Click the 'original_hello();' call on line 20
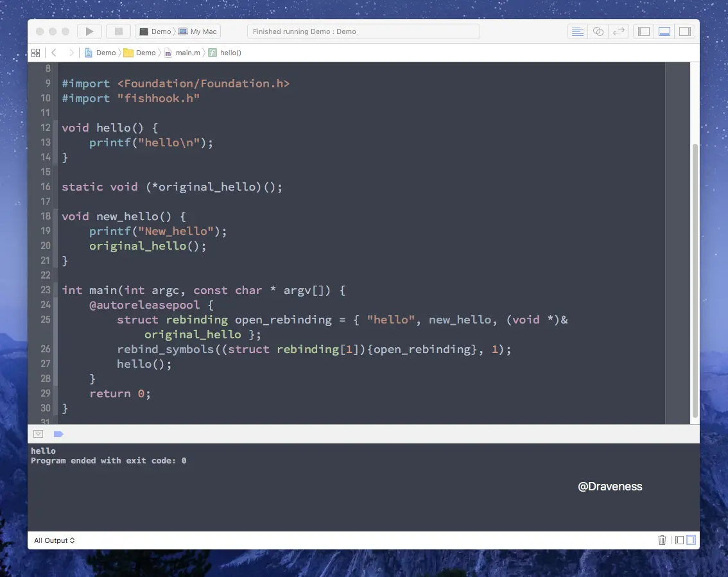Screen dimensions: 728x577 148,246
